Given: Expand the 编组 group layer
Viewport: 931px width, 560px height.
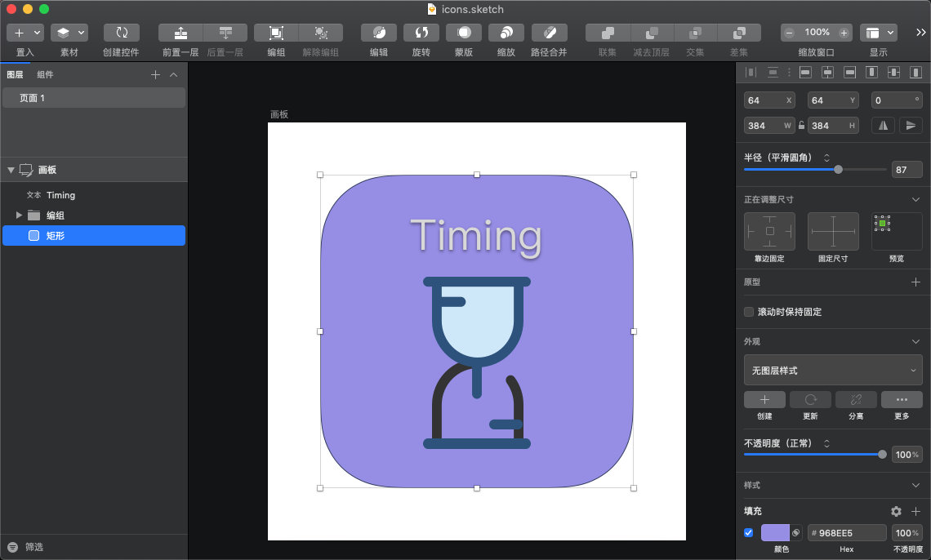Looking at the screenshot, I should click(x=19, y=215).
